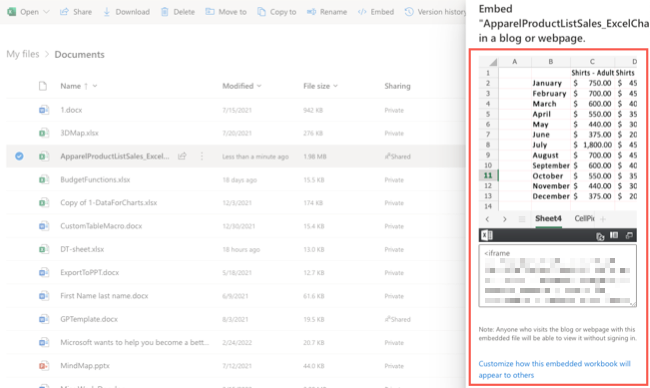Open the 1.docx file
This screenshot has height=388, width=650.
tap(71, 110)
